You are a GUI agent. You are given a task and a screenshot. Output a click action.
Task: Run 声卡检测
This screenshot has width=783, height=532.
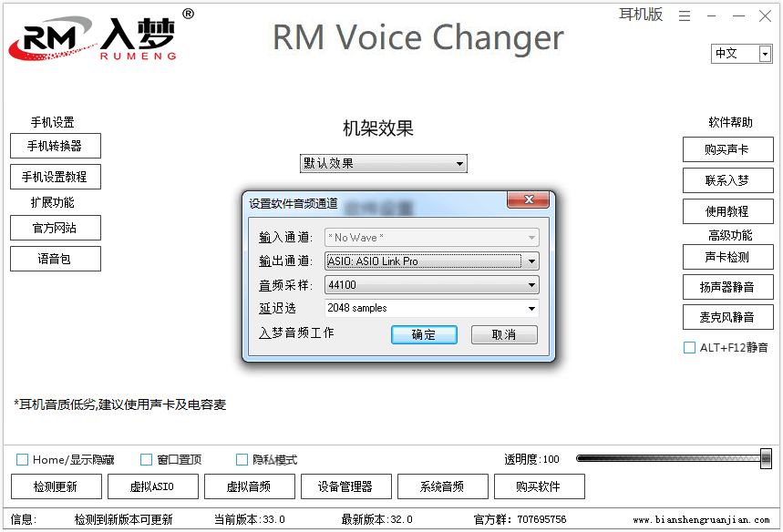coord(728,257)
